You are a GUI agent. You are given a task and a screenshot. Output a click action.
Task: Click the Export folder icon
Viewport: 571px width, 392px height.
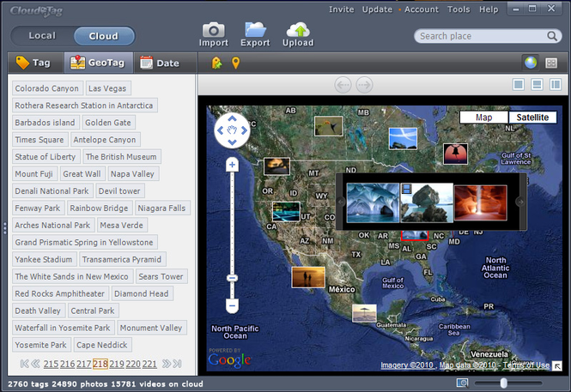(255, 30)
